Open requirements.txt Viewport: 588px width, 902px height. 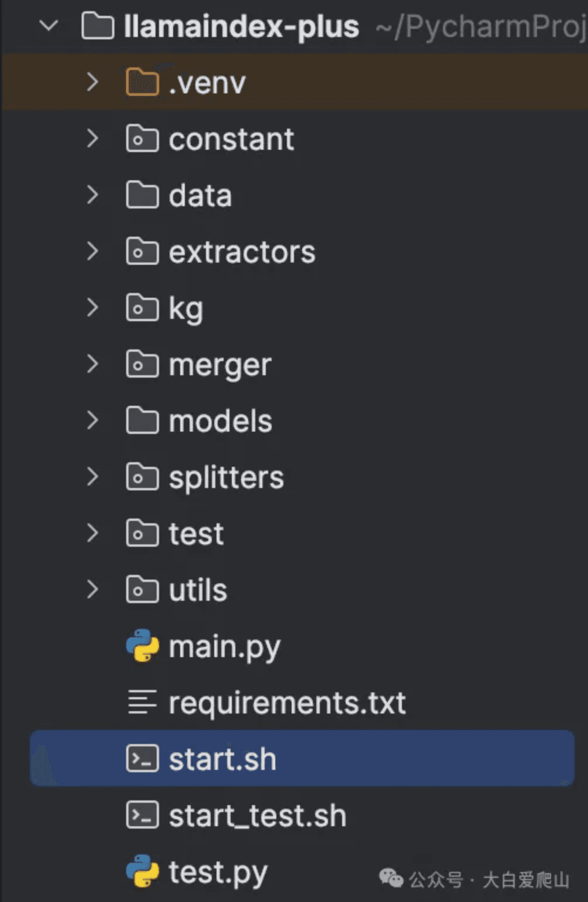click(286, 702)
